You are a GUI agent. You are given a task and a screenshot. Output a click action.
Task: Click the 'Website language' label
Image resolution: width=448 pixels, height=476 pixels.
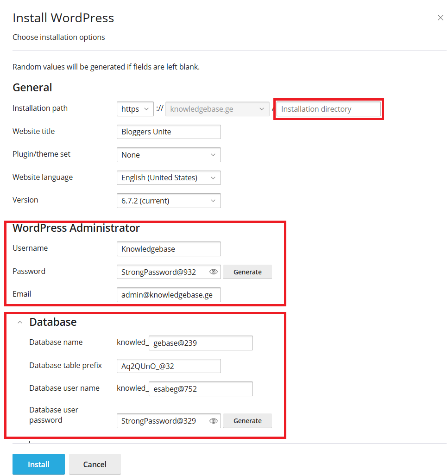pos(43,178)
